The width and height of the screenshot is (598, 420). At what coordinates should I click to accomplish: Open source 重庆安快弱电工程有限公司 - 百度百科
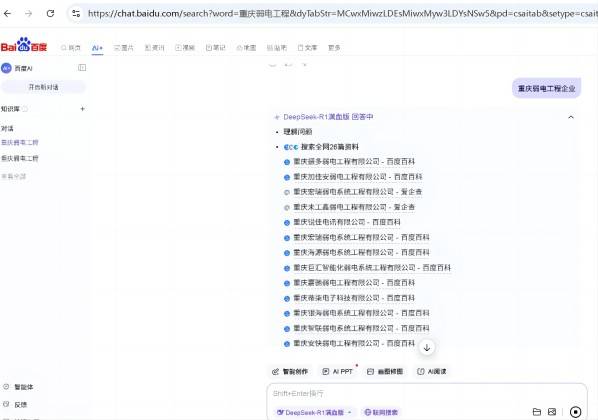tap(354, 343)
